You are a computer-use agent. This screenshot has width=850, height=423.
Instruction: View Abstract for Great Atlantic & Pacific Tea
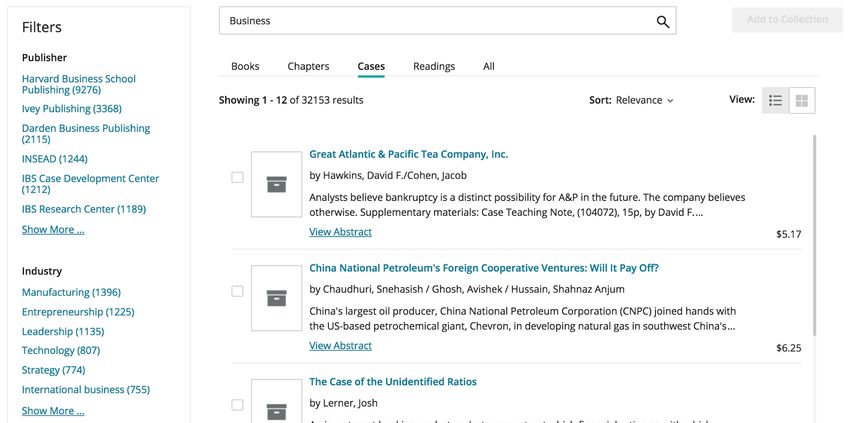coord(340,232)
